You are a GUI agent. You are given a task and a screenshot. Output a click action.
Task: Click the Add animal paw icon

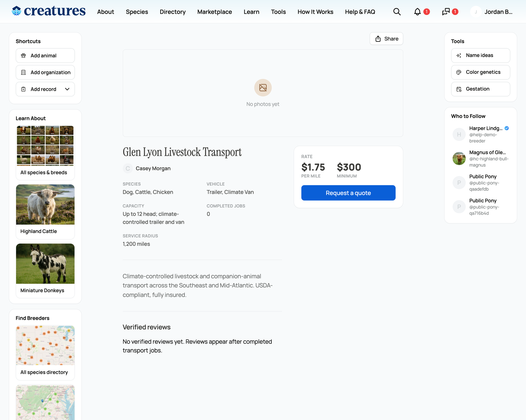pyautogui.click(x=23, y=56)
